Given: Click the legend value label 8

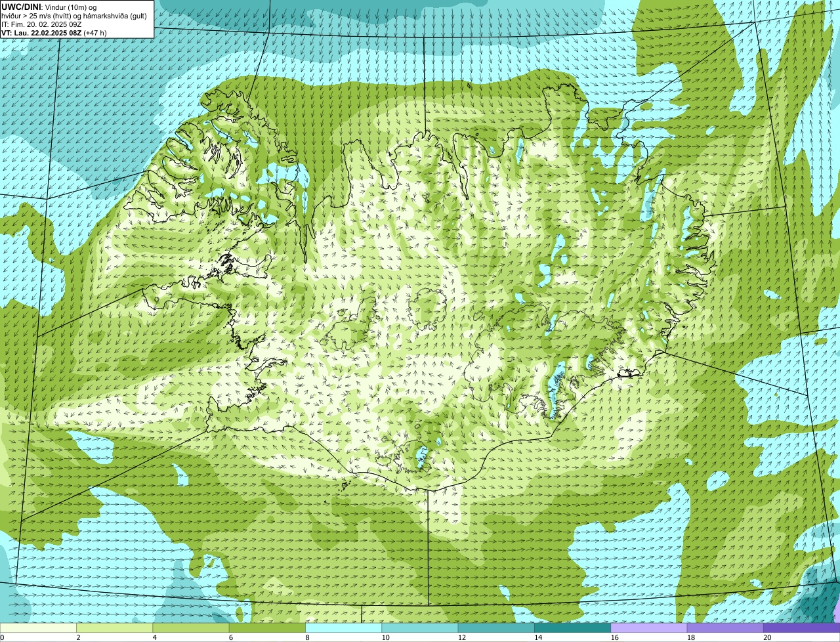Looking at the screenshot, I should 307,637.
